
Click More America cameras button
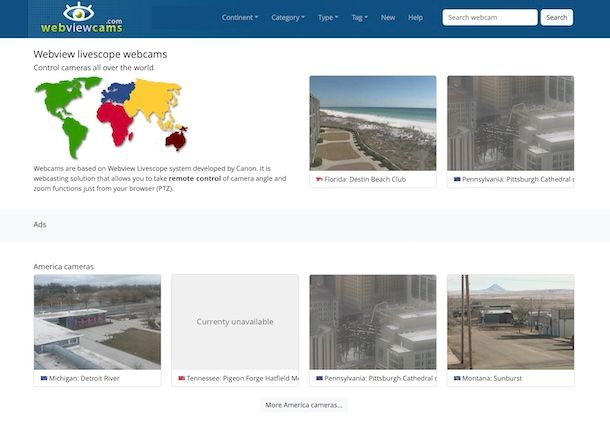[304, 405]
